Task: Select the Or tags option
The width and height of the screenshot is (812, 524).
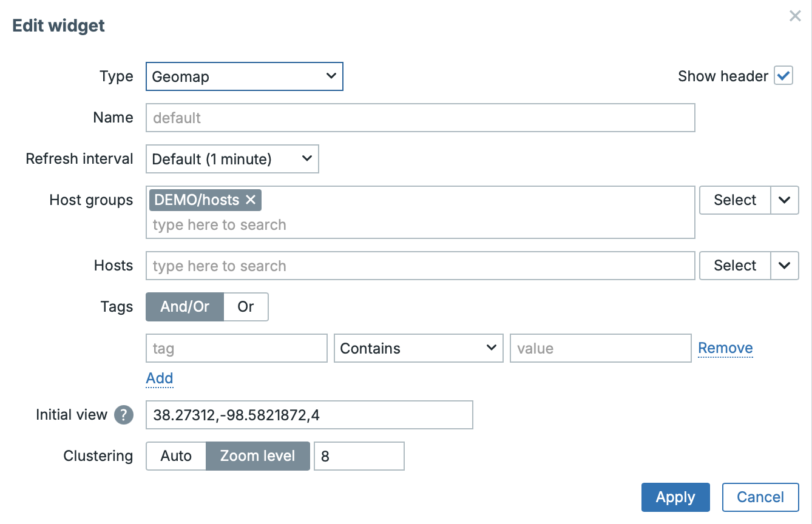Action: [x=246, y=307]
